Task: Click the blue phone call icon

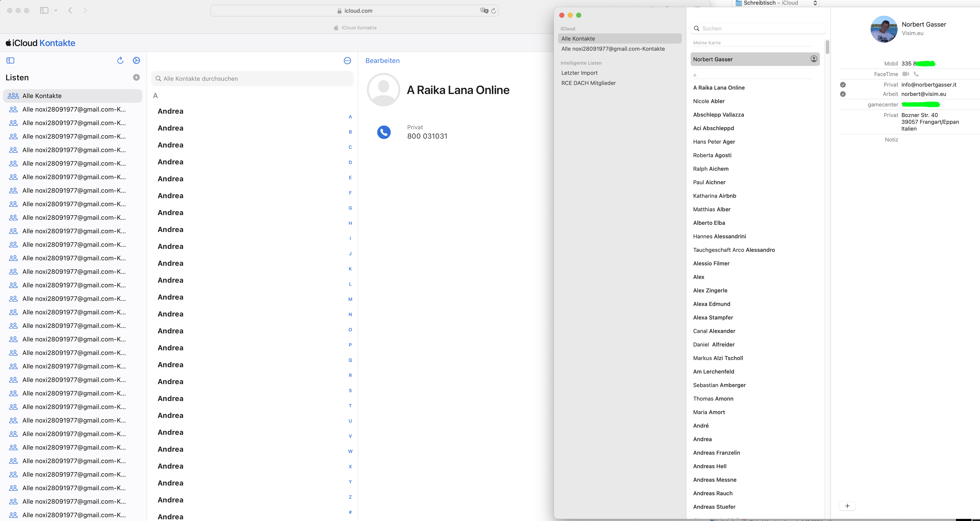Action: coord(384,132)
